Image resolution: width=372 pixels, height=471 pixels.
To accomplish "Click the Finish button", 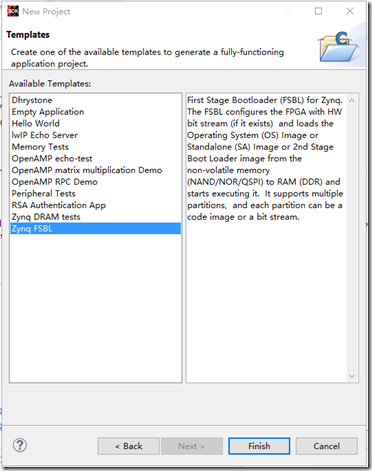I will pyautogui.click(x=259, y=446).
